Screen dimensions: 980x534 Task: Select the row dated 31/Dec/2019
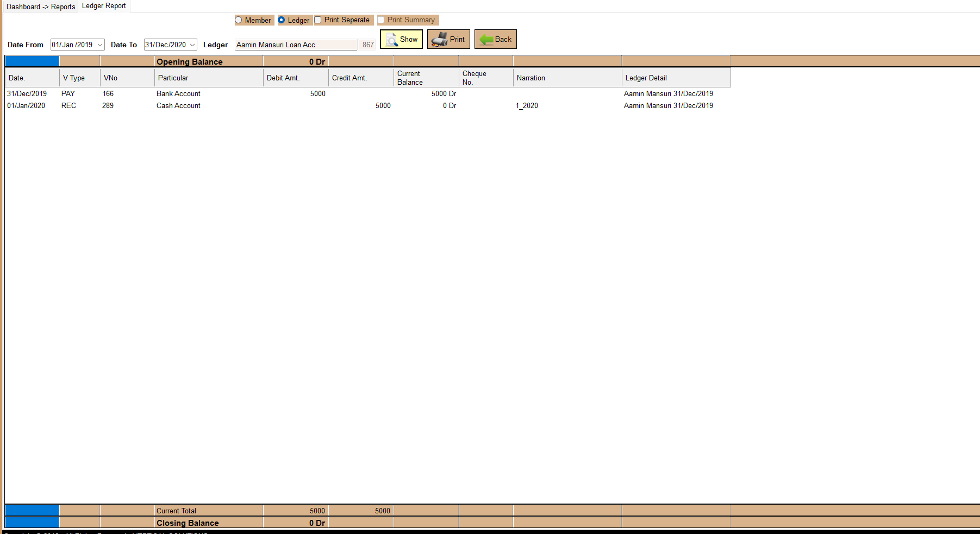tap(367, 94)
